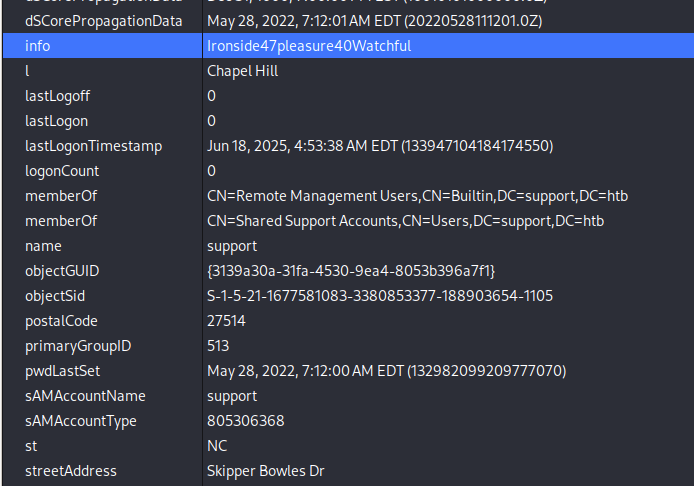Click the Shared Support Accounts memberOf value
Screen dimensions: 694x486
click(405, 221)
